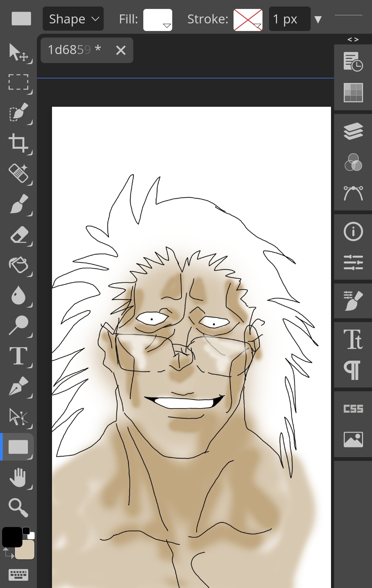Open the Channels panel
The image size is (372, 588).
(353, 162)
